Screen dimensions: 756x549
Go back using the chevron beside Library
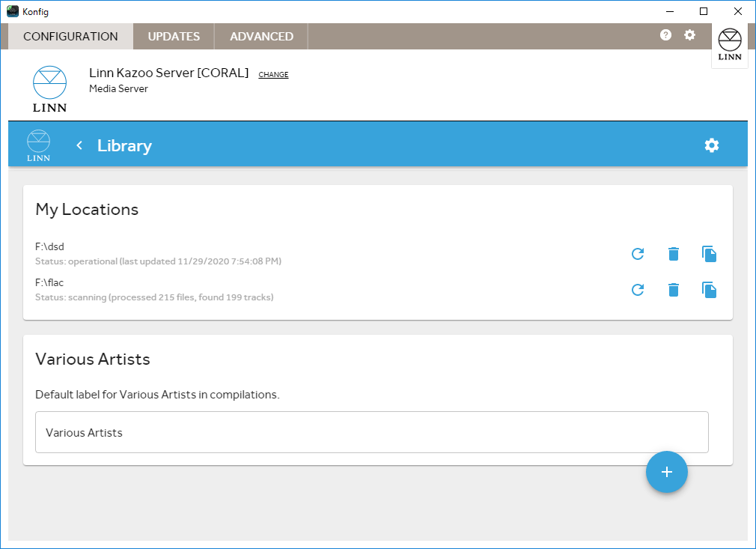pyautogui.click(x=79, y=145)
